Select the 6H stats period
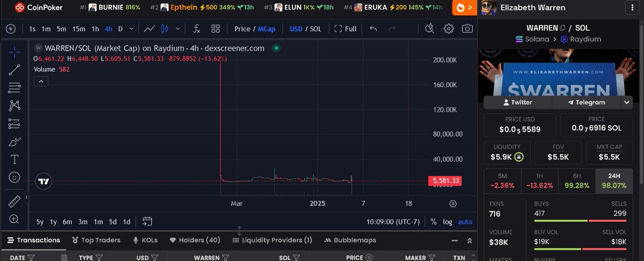644x261 pixels. 577,181
